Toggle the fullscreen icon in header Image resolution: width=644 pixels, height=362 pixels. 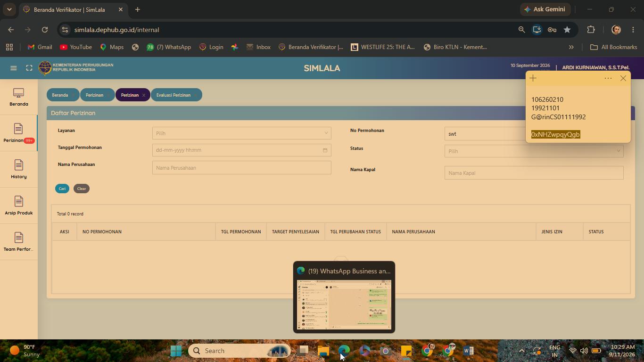29,68
